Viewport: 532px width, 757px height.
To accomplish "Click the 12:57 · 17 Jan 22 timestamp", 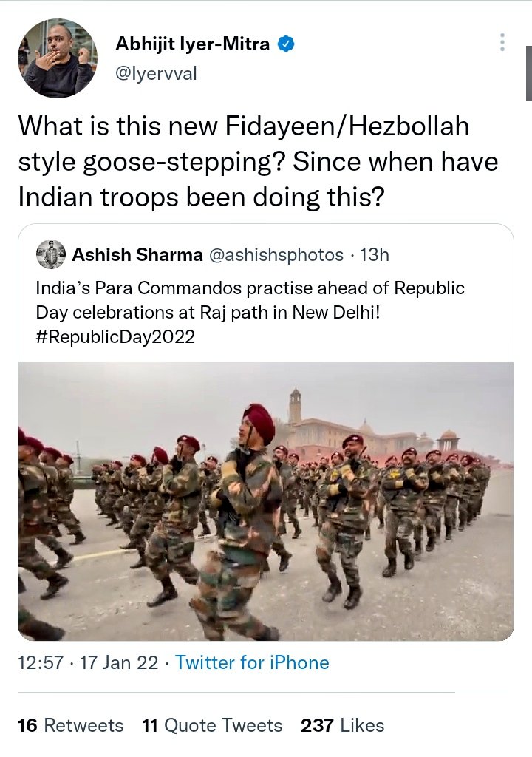I will (88, 662).
